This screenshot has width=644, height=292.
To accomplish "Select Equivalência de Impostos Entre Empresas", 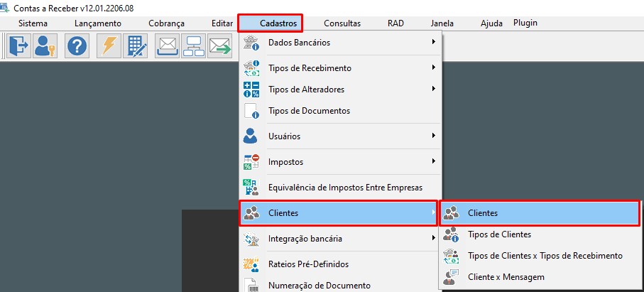I will pyautogui.click(x=339, y=188).
